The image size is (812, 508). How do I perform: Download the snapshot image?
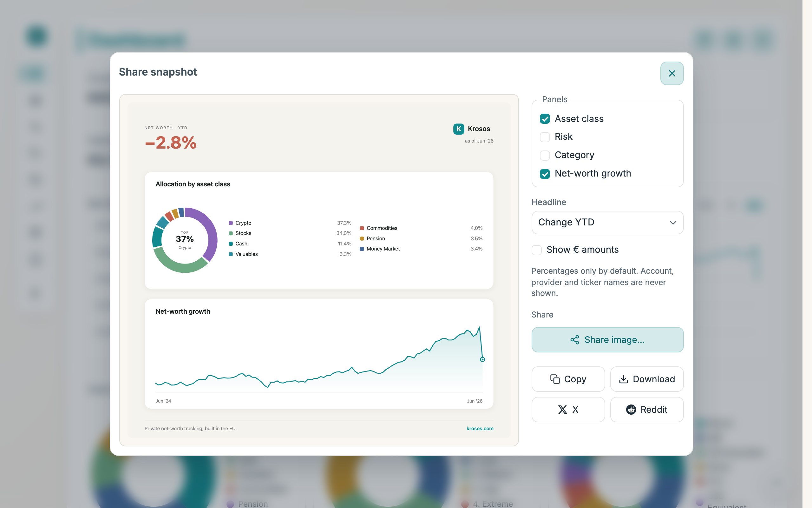[646, 379]
